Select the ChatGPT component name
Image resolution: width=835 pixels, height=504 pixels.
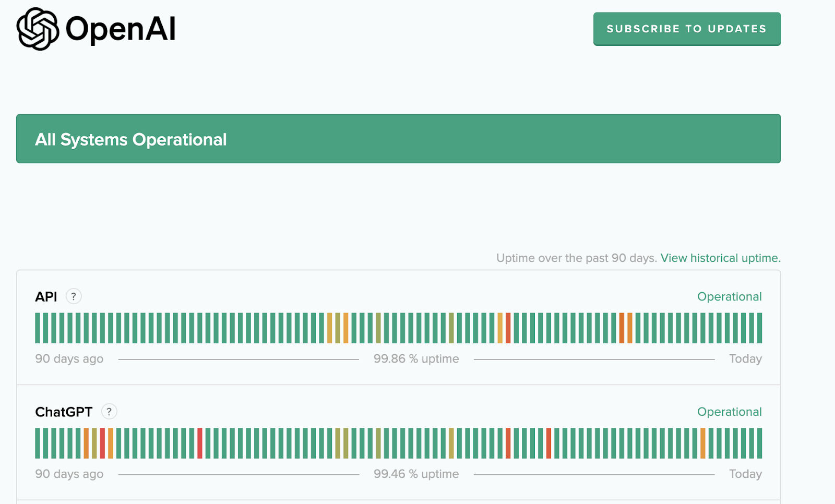[64, 412]
